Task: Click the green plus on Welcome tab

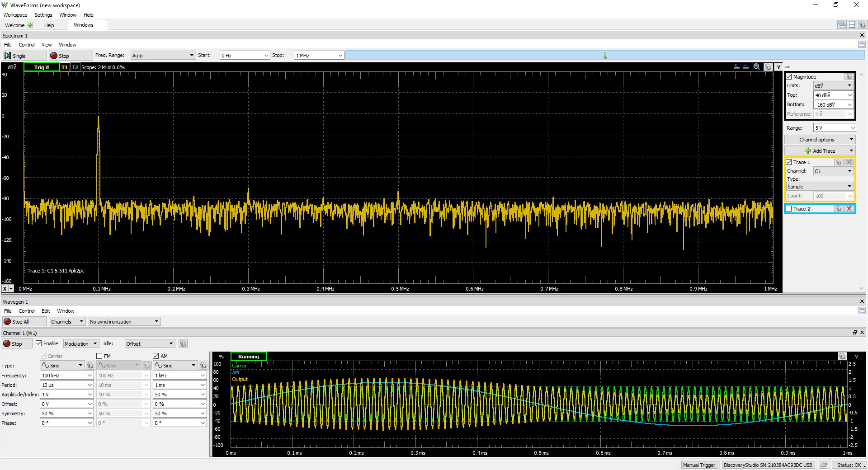Action: (x=30, y=25)
